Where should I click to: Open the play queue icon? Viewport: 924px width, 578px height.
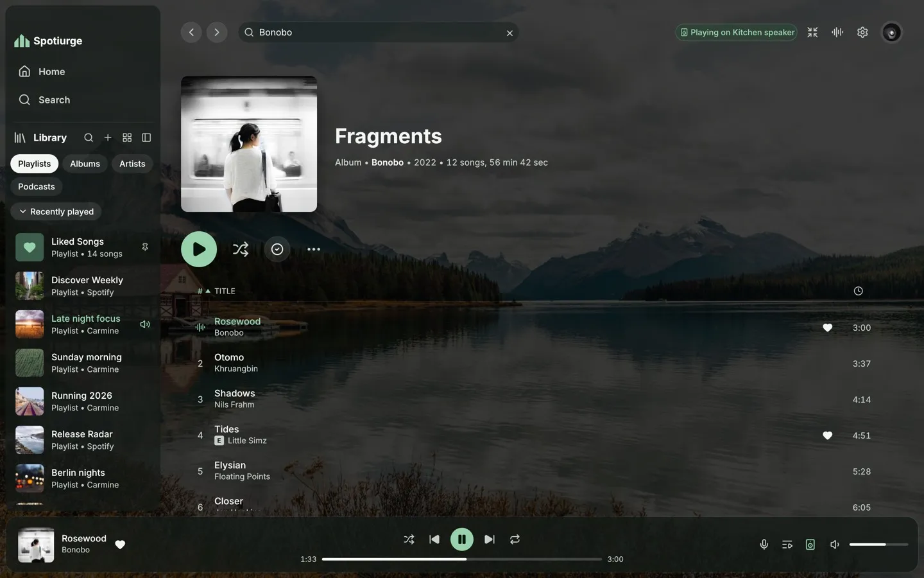[787, 545]
